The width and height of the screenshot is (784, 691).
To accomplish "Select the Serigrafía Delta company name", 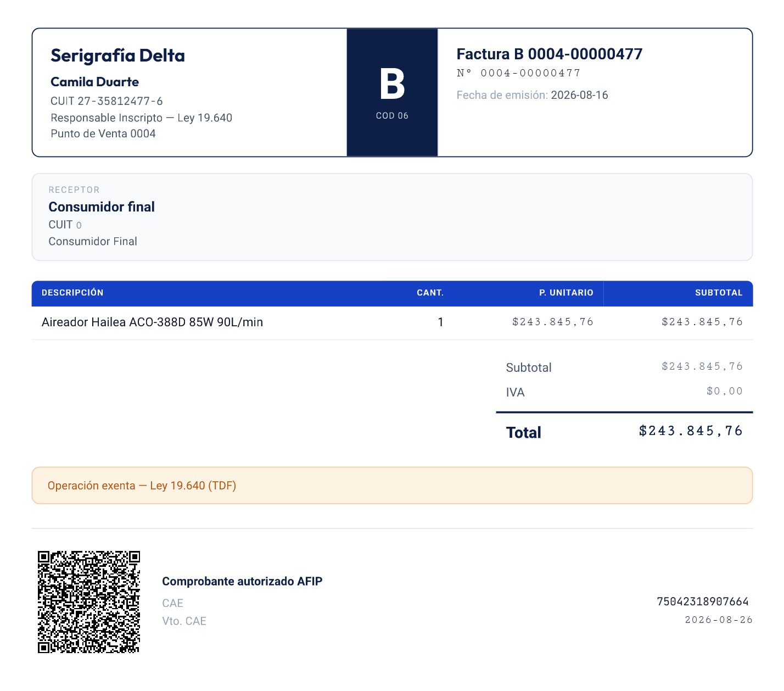I will click(117, 55).
